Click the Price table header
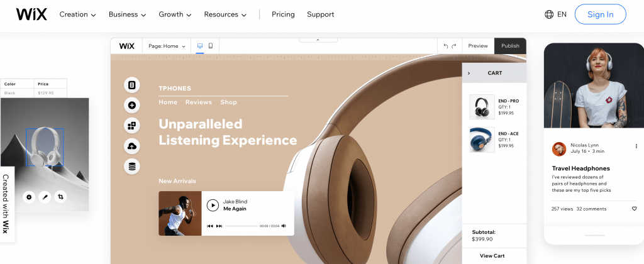 [43, 84]
